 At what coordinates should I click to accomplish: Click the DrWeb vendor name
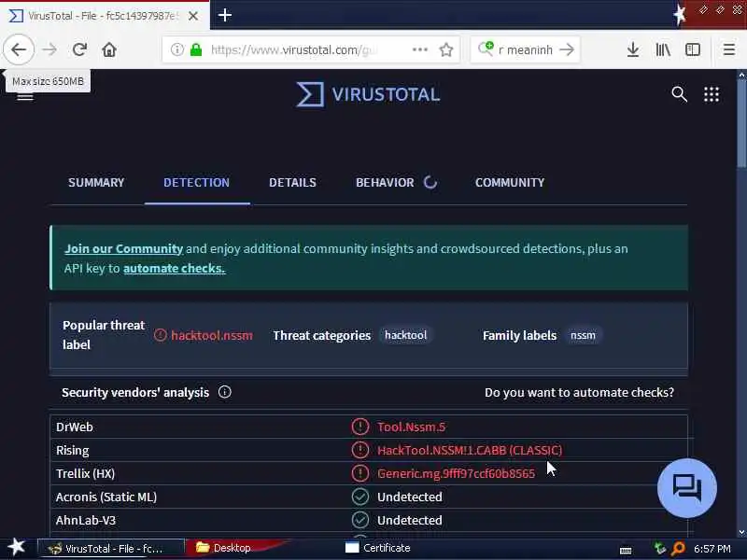click(75, 427)
